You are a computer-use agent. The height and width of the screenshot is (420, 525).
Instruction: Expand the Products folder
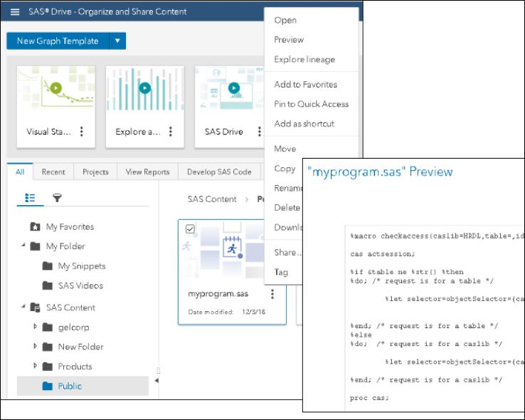coord(35,366)
